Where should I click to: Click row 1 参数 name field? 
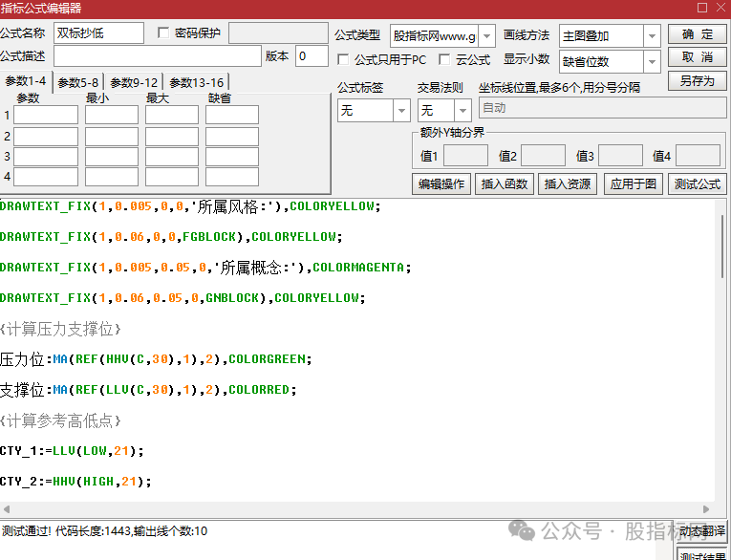[x=46, y=115]
